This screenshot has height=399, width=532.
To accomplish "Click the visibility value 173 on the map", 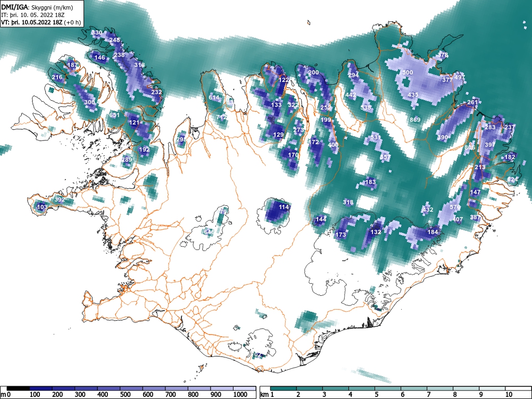I will pos(340,235).
